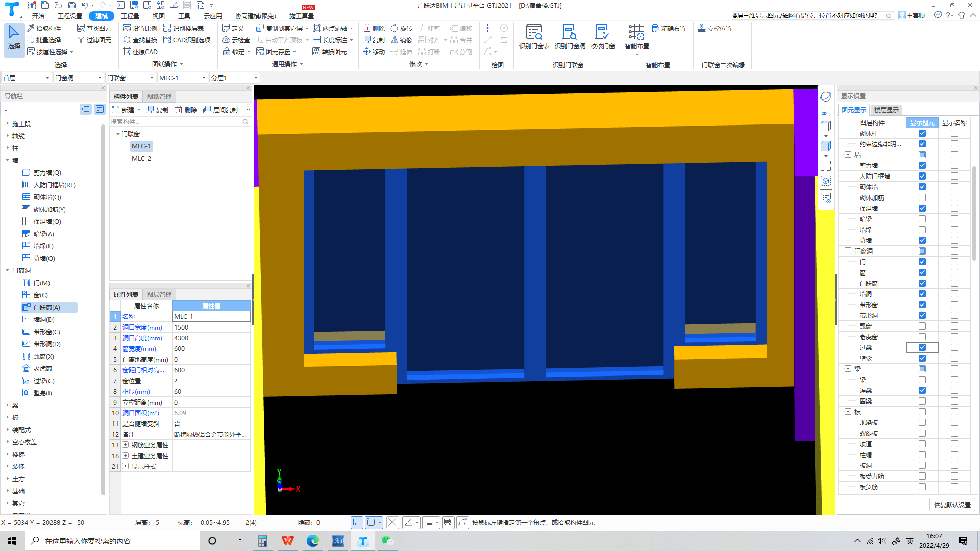Select 窗(C) in navigation tree

(x=41, y=295)
